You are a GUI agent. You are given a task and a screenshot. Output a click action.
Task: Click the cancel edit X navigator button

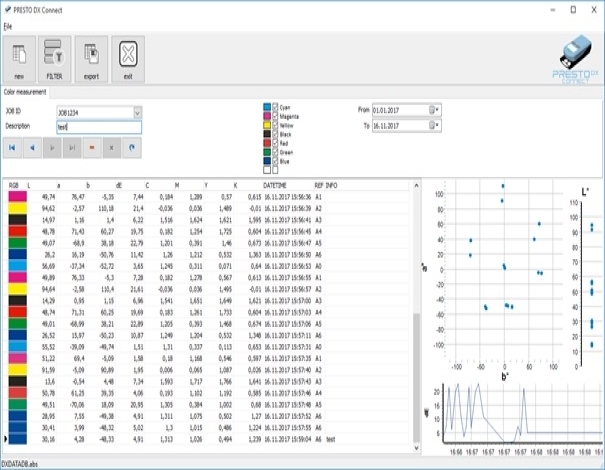click(112, 148)
